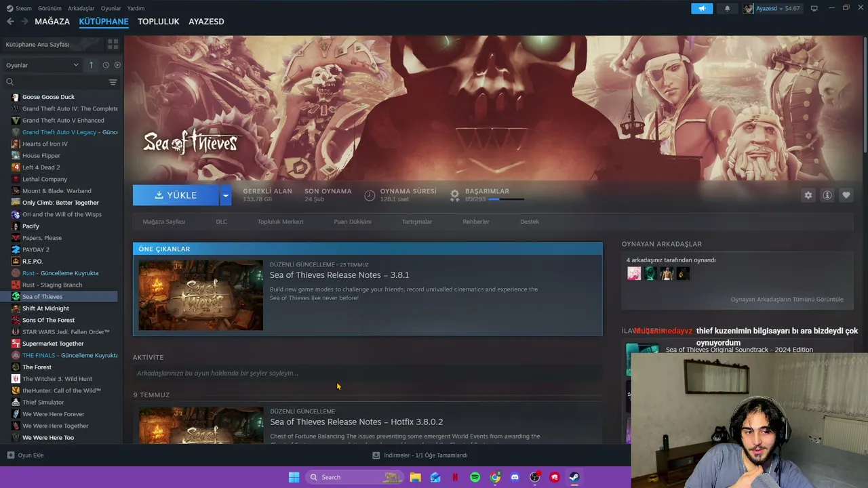
Task: Open Chrome from the taskbar
Action: [495, 477]
